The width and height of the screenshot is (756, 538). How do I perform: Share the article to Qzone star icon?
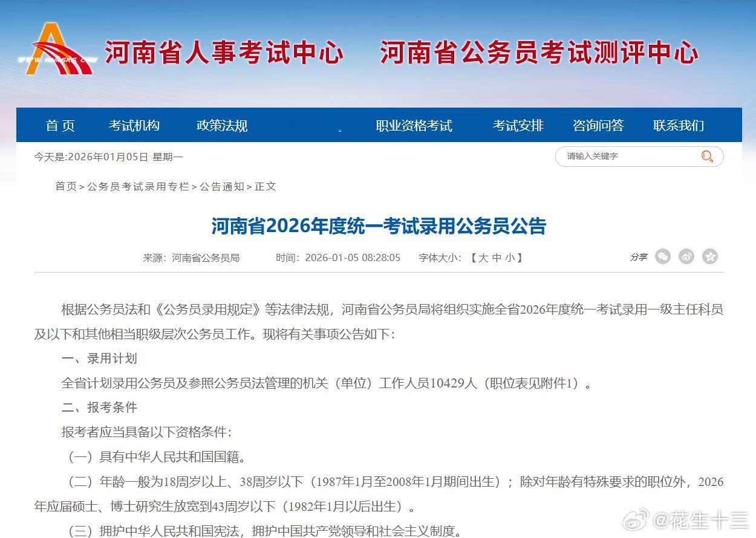[709, 256]
